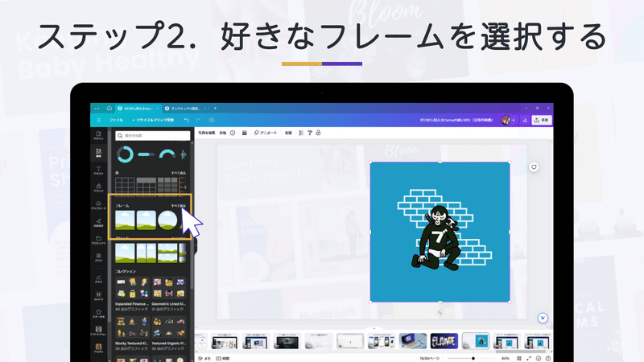Click the copy style paint-roller icon
Screen dimensions: 644x362
coord(310,133)
